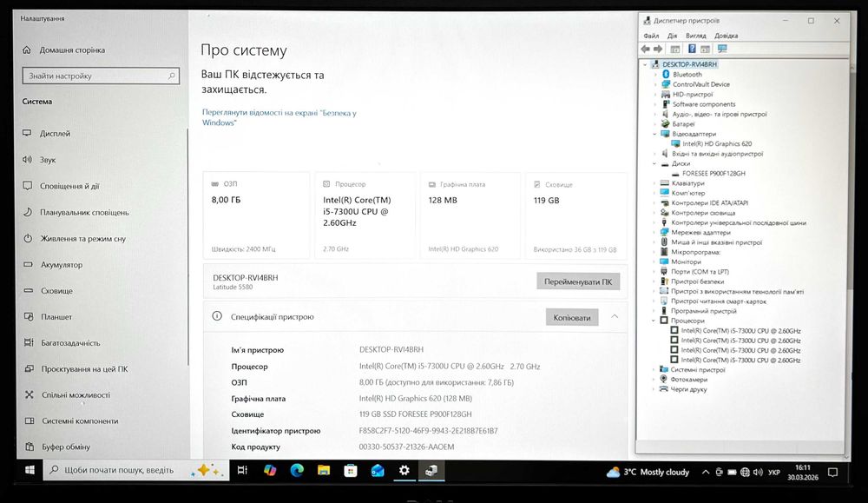The image size is (868, 503).
Task: Expand the Монітори node
Action: 654,262
